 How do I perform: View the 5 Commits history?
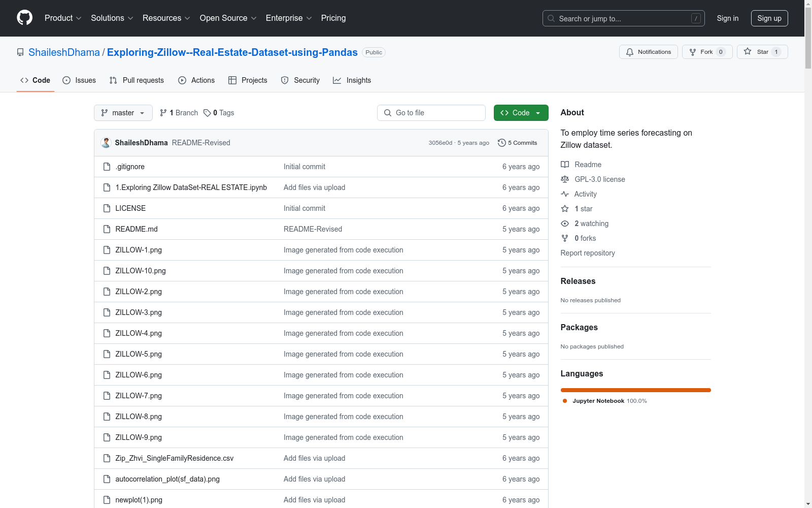point(518,143)
